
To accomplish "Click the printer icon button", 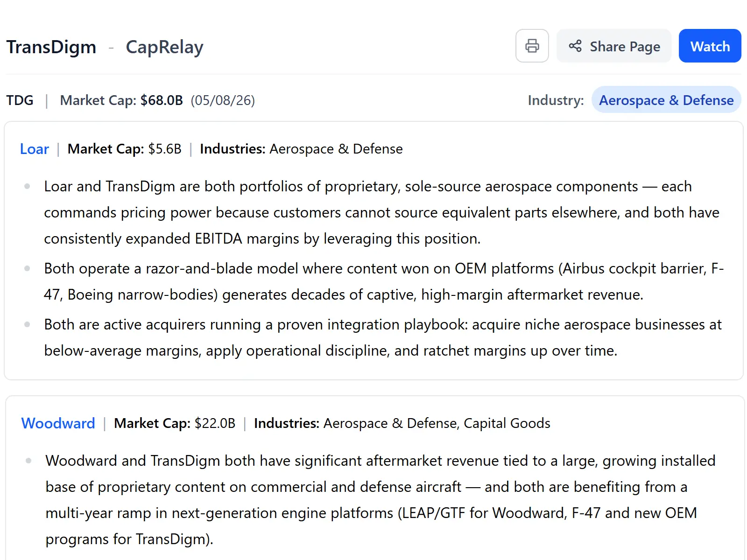I will click(x=532, y=46).
